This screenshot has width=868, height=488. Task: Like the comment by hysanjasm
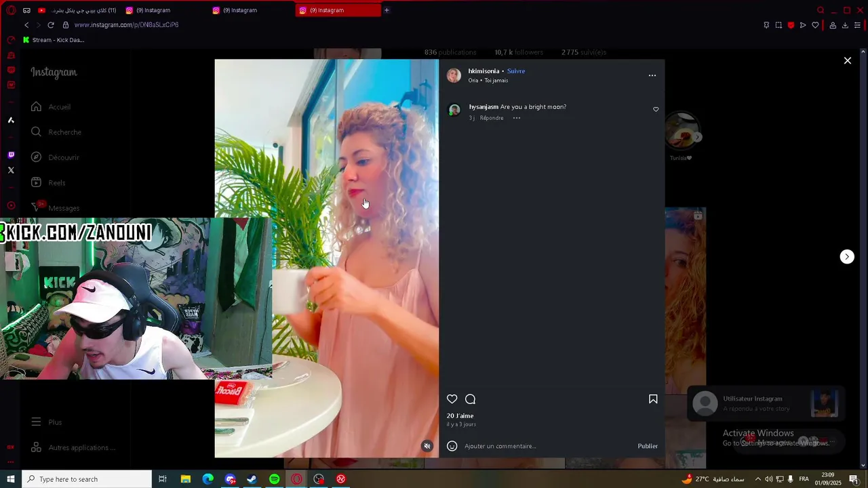[x=656, y=109]
